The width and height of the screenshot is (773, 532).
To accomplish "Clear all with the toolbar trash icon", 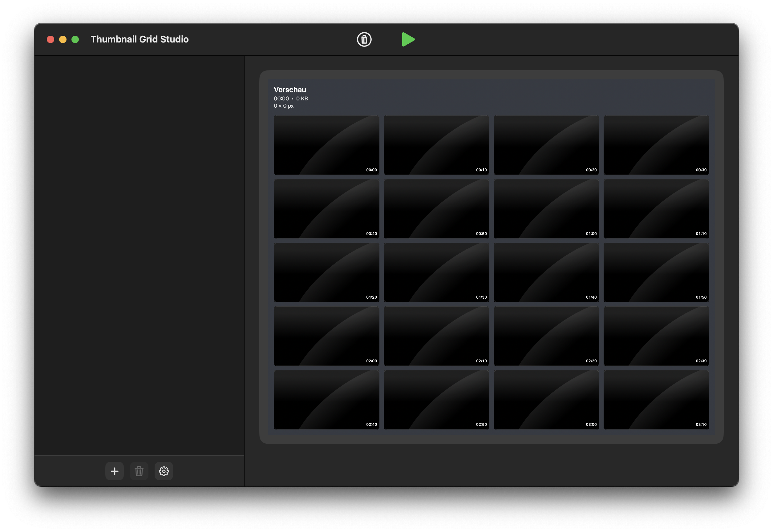I will click(x=364, y=39).
